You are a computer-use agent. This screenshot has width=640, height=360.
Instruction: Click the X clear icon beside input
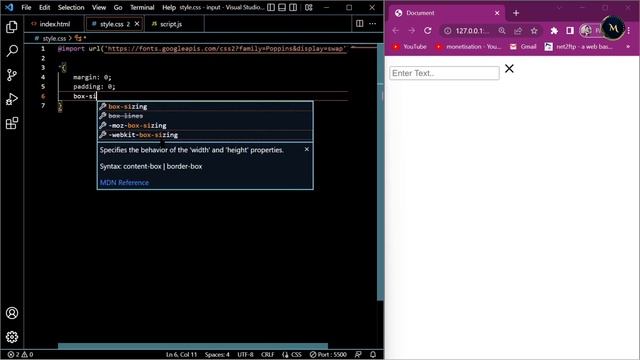(509, 68)
